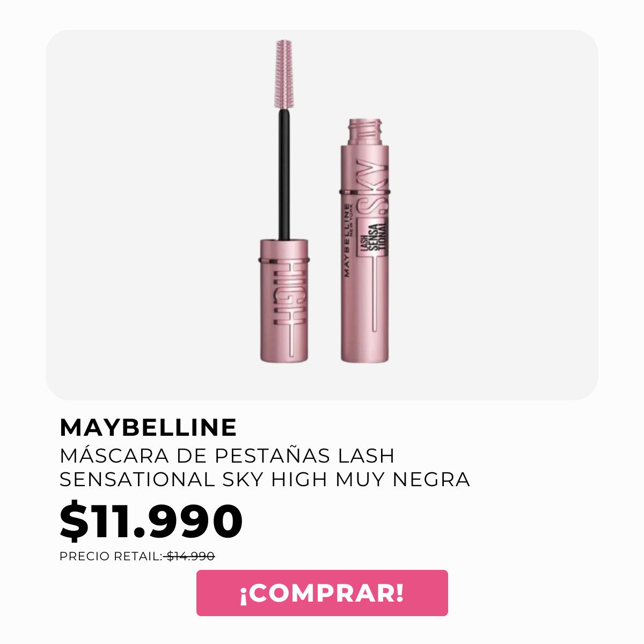Open the grey product image thumbnail
644x644 pixels.
(322, 215)
